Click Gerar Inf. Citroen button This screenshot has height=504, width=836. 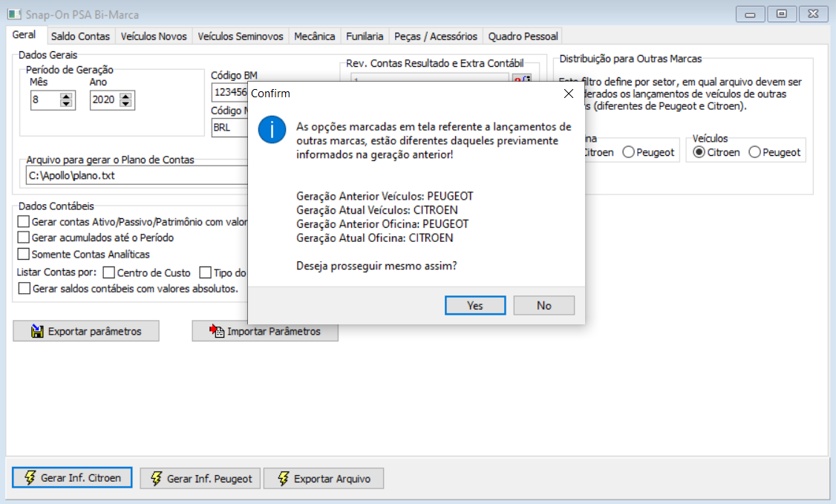tap(72, 478)
